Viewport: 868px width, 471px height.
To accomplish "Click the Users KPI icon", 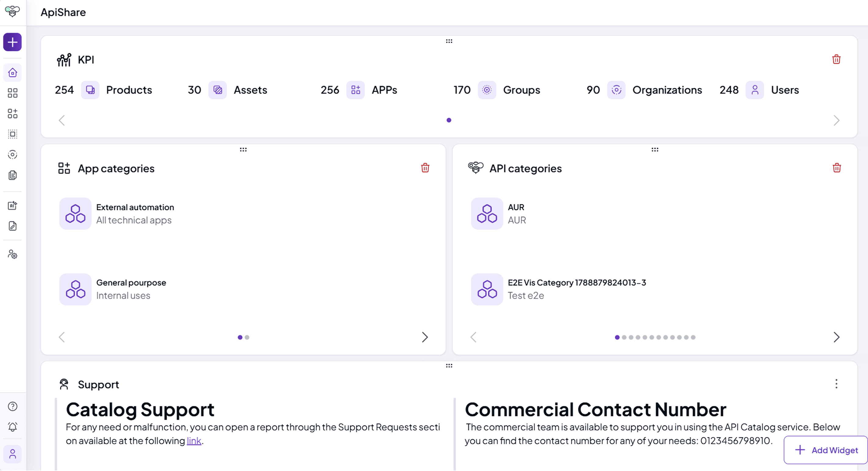I will coord(755,90).
